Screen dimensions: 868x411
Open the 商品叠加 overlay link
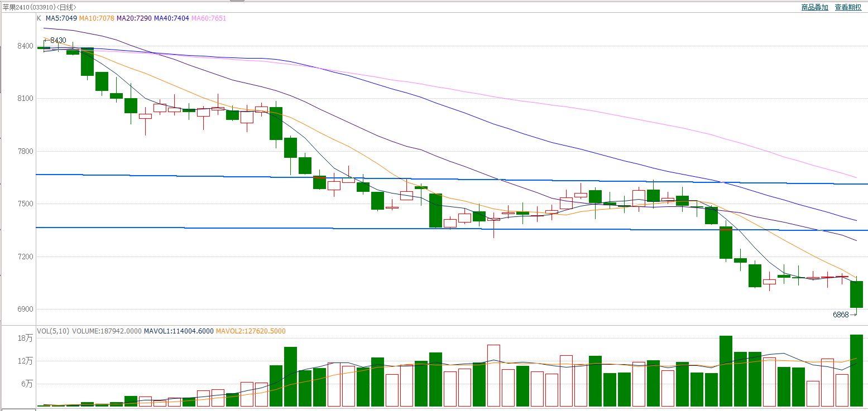coord(815,7)
